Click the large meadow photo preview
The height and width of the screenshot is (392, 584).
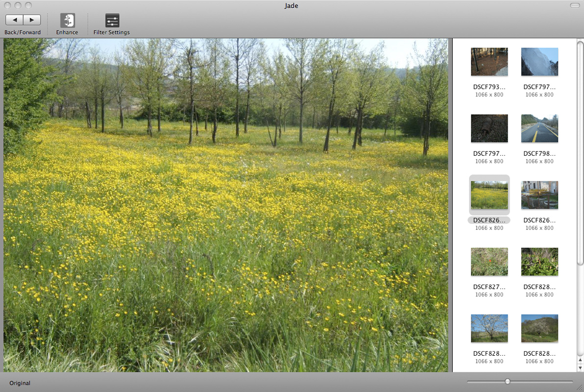[226, 205]
